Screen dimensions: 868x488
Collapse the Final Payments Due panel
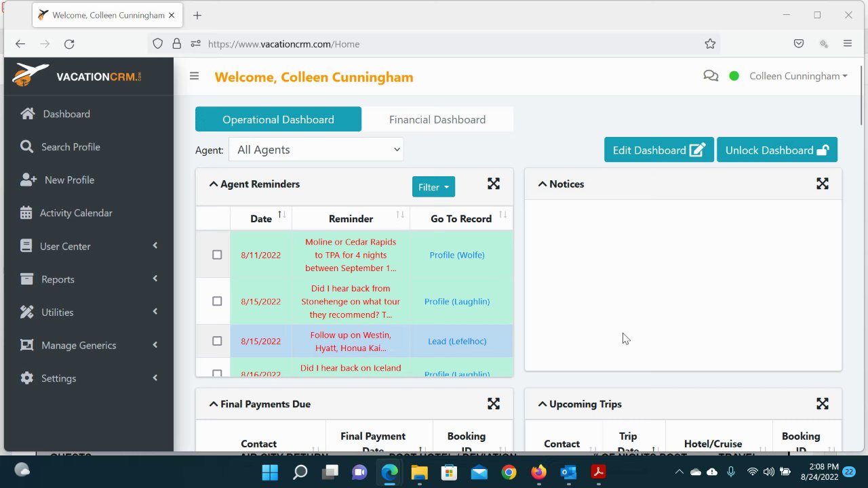pyautogui.click(x=214, y=404)
